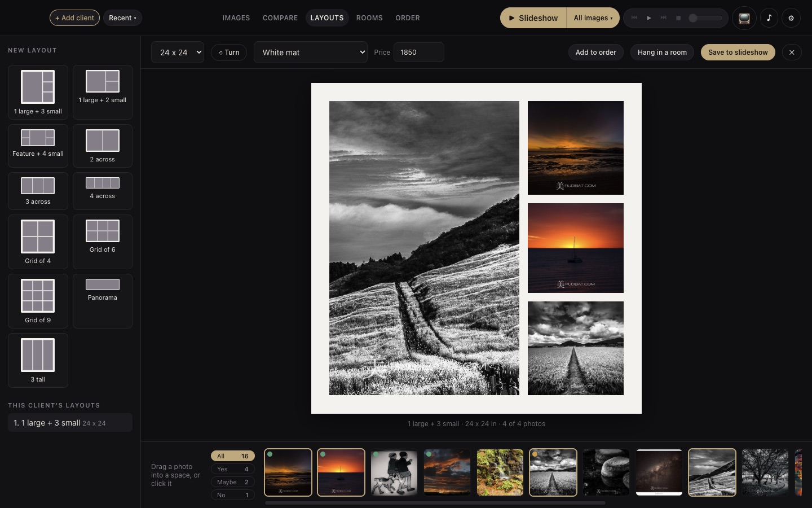
Task: Click the Add client button
Action: [x=74, y=18]
